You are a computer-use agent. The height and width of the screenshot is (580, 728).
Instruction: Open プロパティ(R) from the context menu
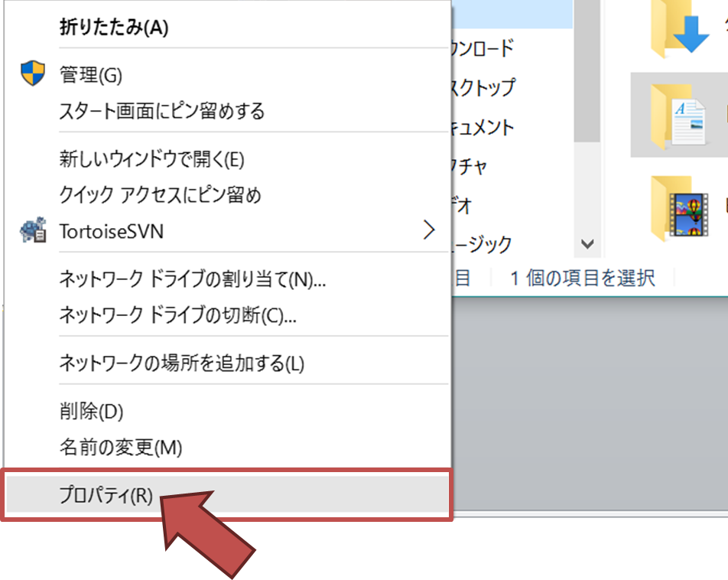(x=106, y=495)
